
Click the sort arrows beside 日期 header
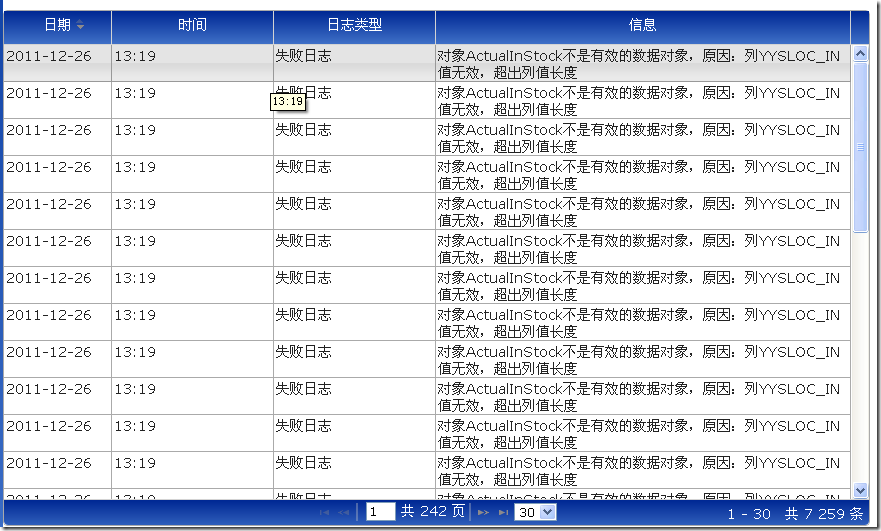click(80, 25)
